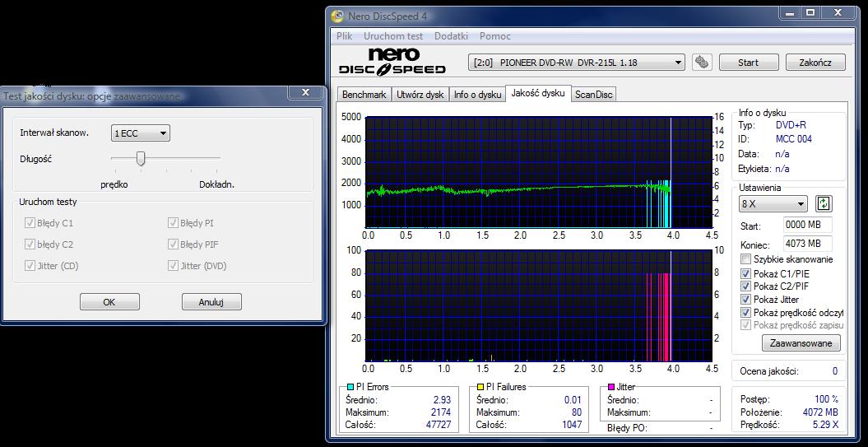Click the disc type DVD+R text

click(791, 125)
